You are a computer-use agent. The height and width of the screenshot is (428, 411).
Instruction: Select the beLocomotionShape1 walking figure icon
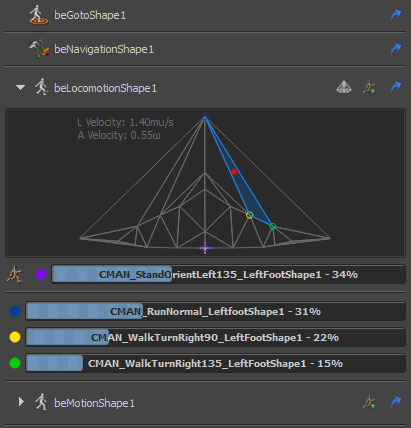(x=42, y=87)
